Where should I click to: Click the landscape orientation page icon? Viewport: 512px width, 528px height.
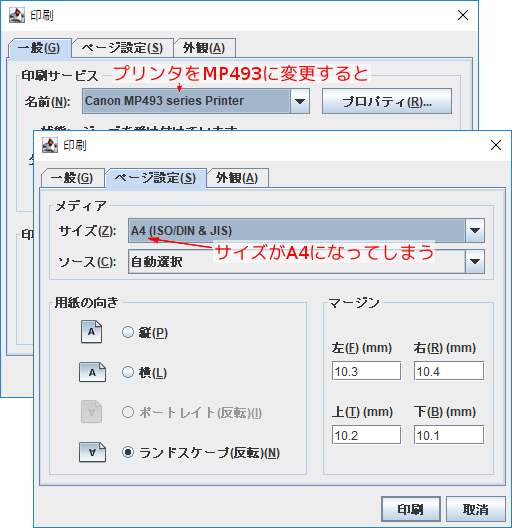(x=92, y=372)
